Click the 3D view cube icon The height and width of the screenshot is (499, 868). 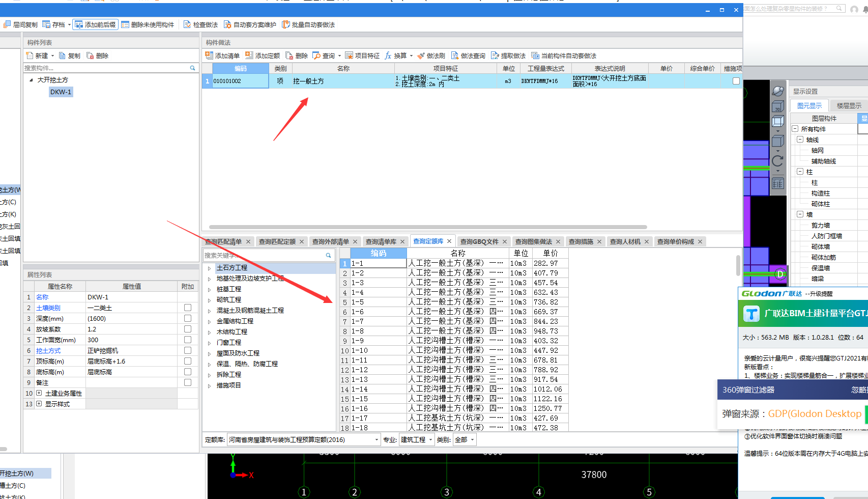778,106
